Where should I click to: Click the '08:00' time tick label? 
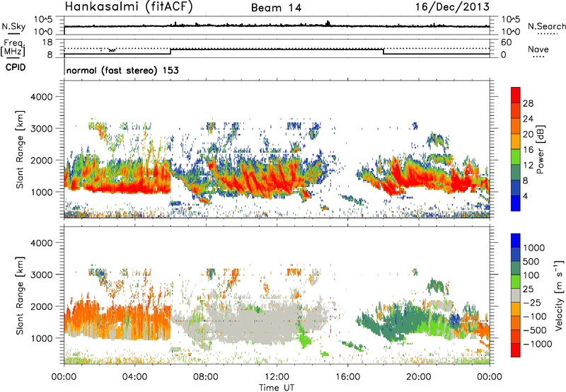tap(206, 377)
